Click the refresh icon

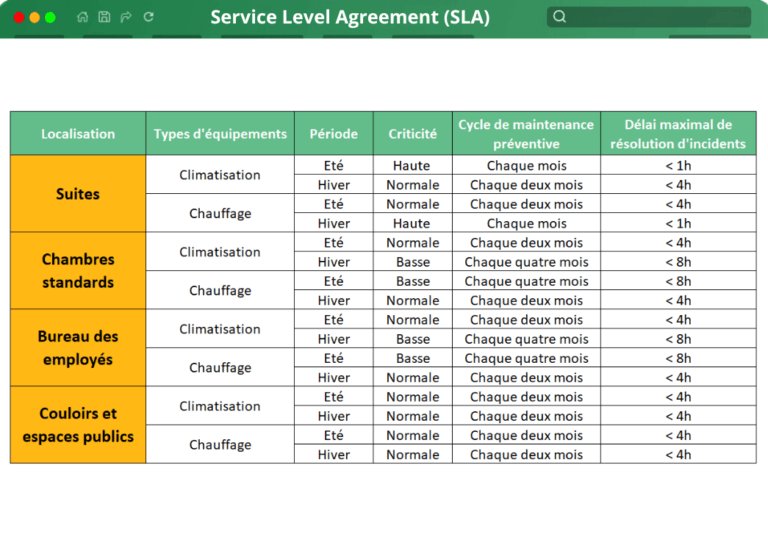(149, 17)
